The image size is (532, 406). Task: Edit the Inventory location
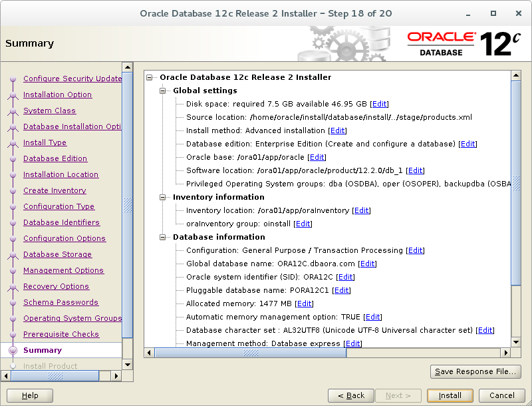(361, 210)
